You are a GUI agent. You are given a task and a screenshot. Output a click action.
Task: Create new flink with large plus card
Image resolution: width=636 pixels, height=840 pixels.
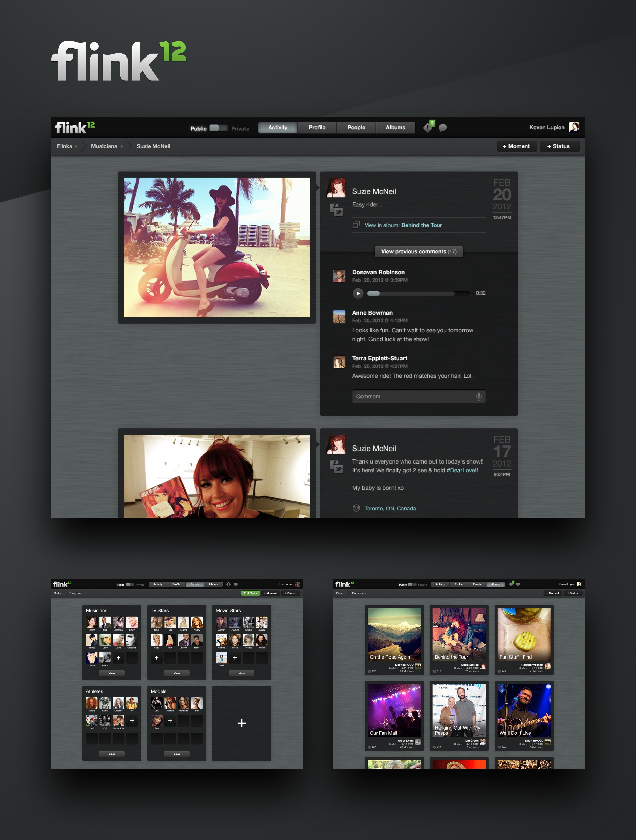point(242,723)
